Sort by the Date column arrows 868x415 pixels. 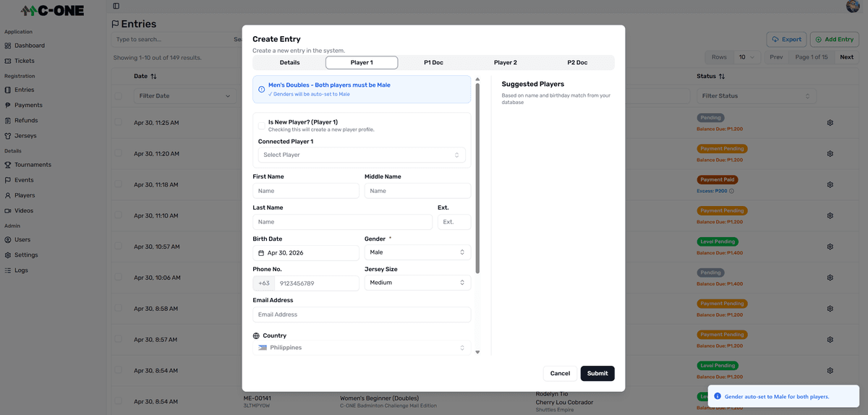(153, 76)
